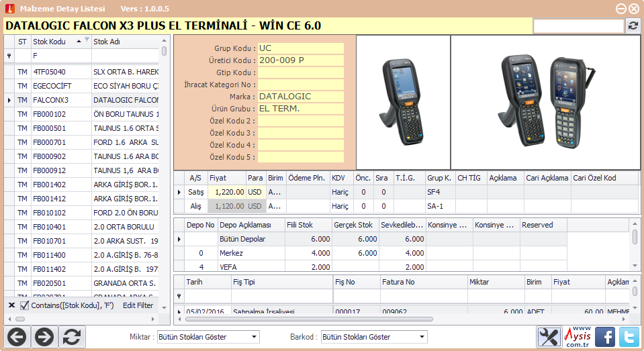Click the Depo Açıklaması column header

click(x=251, y=225)
